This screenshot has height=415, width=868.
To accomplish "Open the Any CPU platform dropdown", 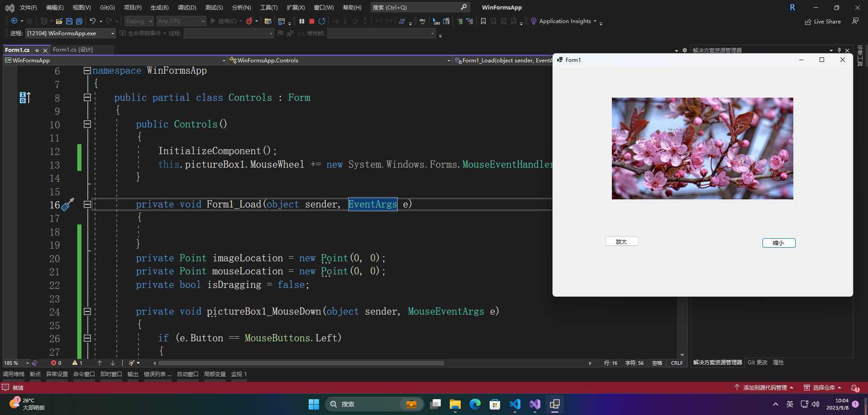I will tap(181, 21).
